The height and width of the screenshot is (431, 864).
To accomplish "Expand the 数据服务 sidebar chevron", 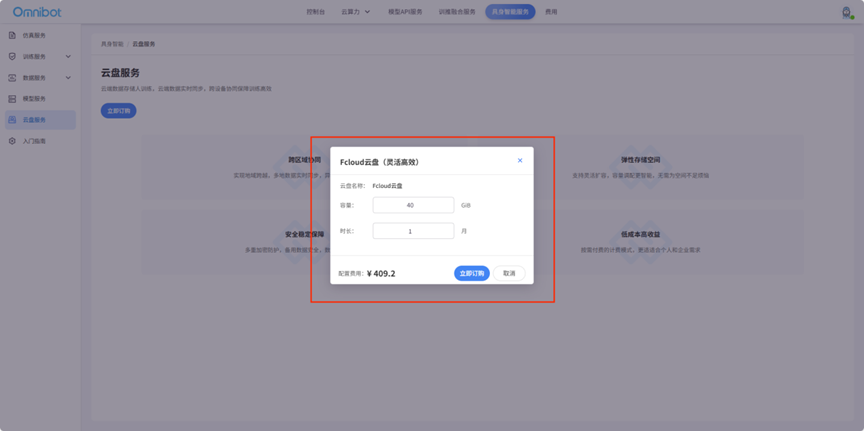I will coord(68,78).
